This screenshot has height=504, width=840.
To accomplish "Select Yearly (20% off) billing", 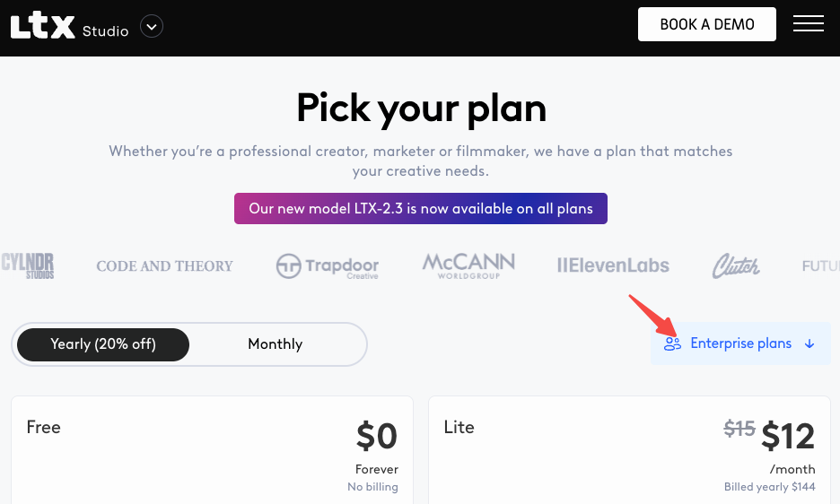I will pos(103,344).
